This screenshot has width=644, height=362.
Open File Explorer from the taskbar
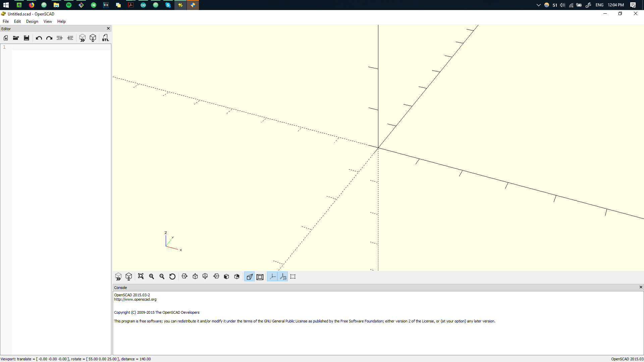pyautogui.click(x=56, y=5)
